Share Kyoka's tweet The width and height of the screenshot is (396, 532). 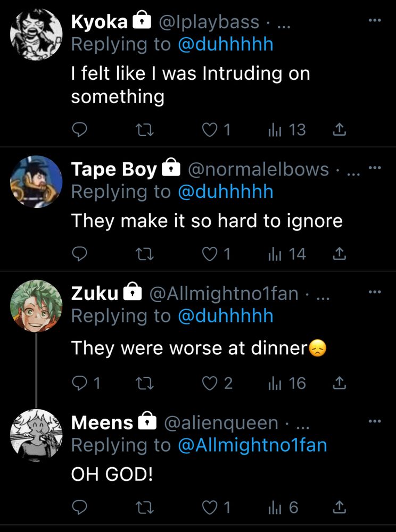click(x=339, y=129)
